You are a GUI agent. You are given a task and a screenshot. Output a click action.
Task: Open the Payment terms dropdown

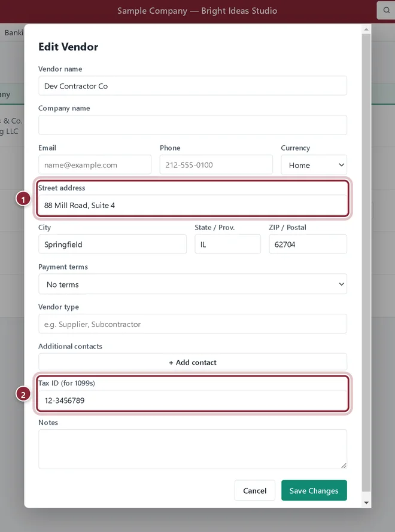tap(193, 284)
